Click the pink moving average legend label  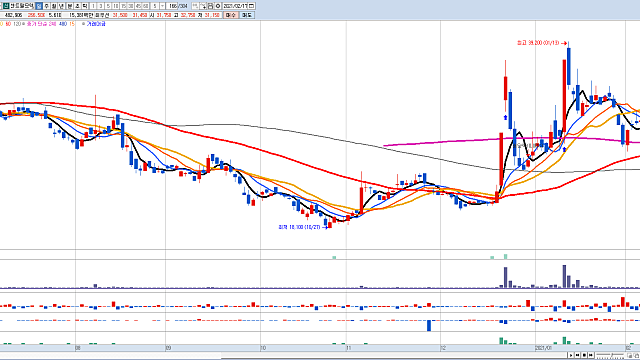[x=41, y=24]
